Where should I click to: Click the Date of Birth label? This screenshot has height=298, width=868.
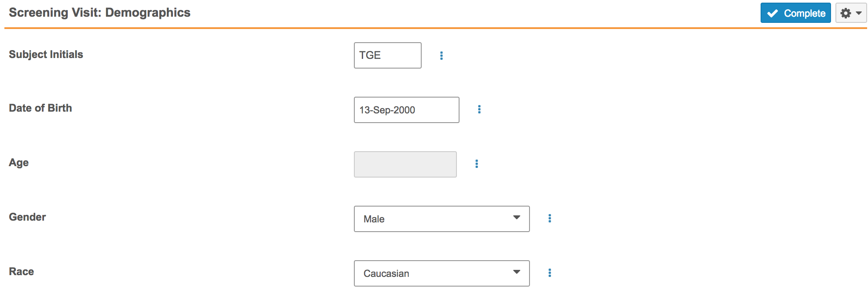click(x=40, y=108)
